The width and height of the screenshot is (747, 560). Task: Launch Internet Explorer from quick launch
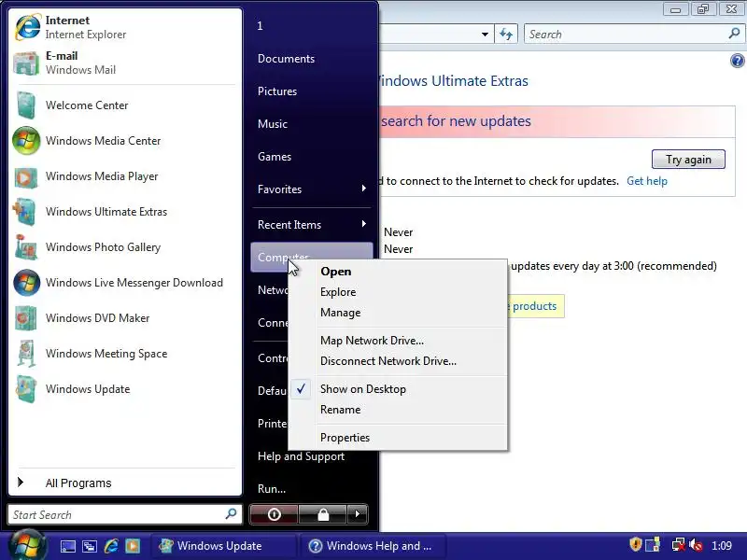(x=111, y=546)
